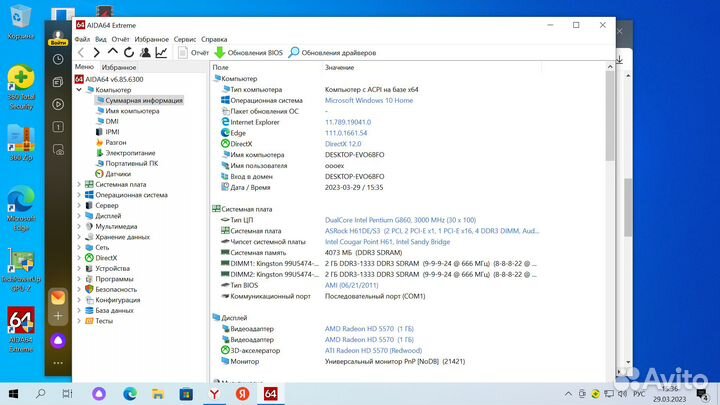
Task: Open ASRock H61DE/S3 motherboard link
Action: (x=432, y=231)
